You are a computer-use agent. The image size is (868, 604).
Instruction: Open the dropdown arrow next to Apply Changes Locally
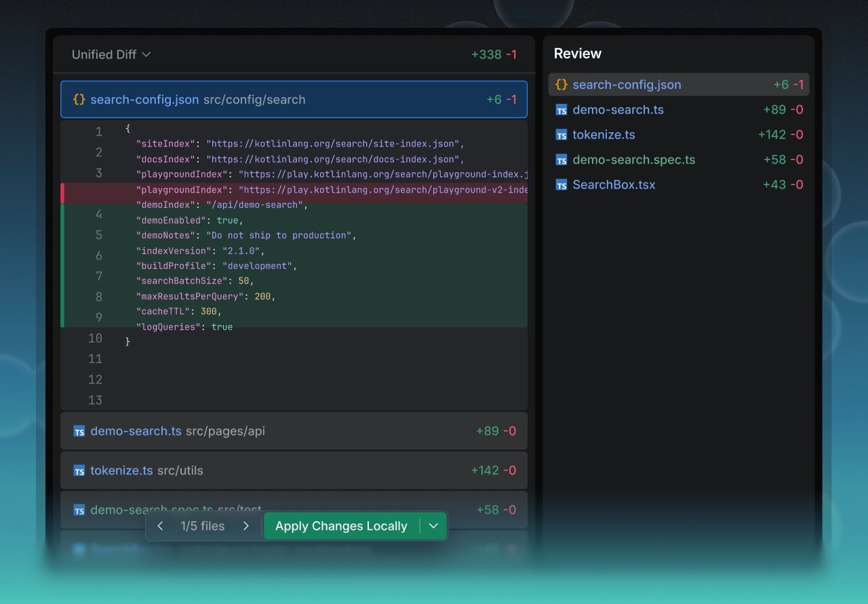click(435, 526)
